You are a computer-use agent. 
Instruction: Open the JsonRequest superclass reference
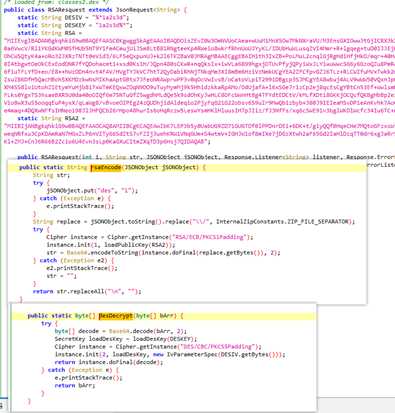[x=134, y=10]
